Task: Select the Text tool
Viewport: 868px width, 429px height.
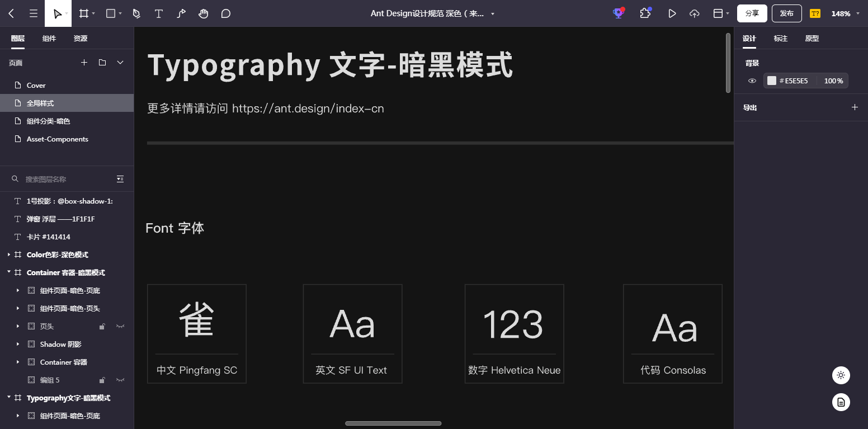Action: click(159, 13)
